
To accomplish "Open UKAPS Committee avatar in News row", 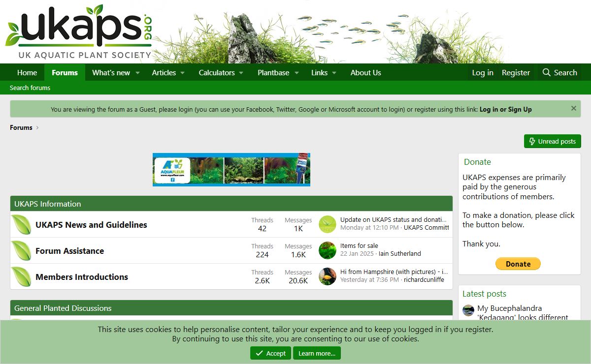I will [x=328, y=224].
